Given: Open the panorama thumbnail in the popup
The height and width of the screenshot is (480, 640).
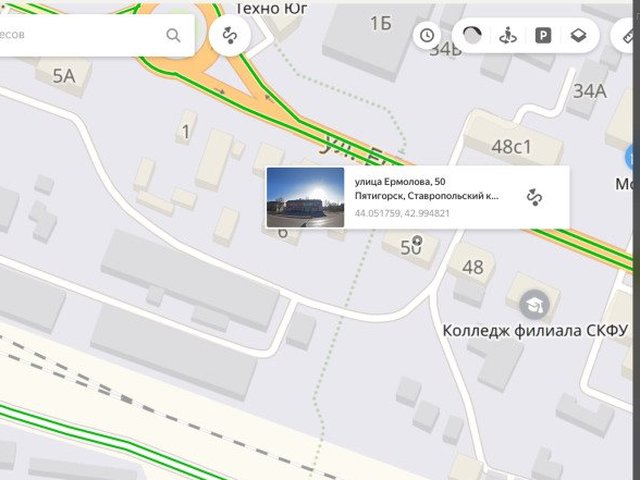Looking at the screenshot, I should pyautogui.click(x=305, y=197).
